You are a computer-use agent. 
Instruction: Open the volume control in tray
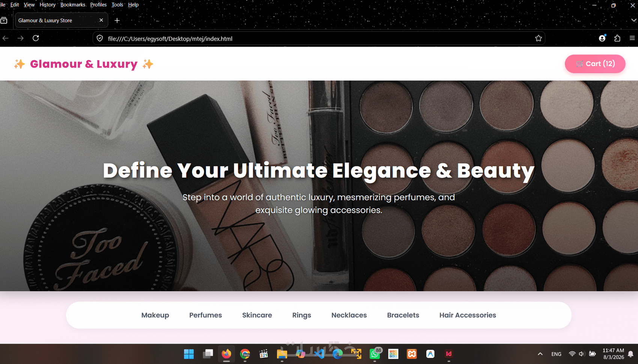click(x=582, y=354)
